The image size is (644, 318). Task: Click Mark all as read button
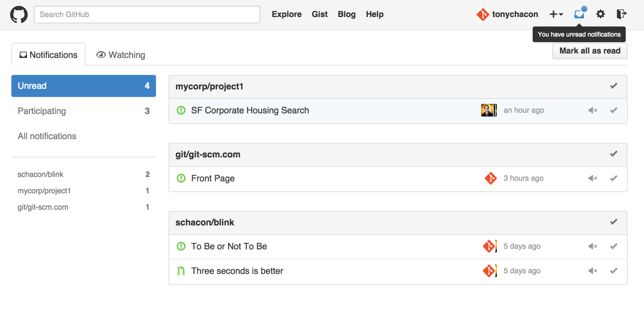coord(590,51)
